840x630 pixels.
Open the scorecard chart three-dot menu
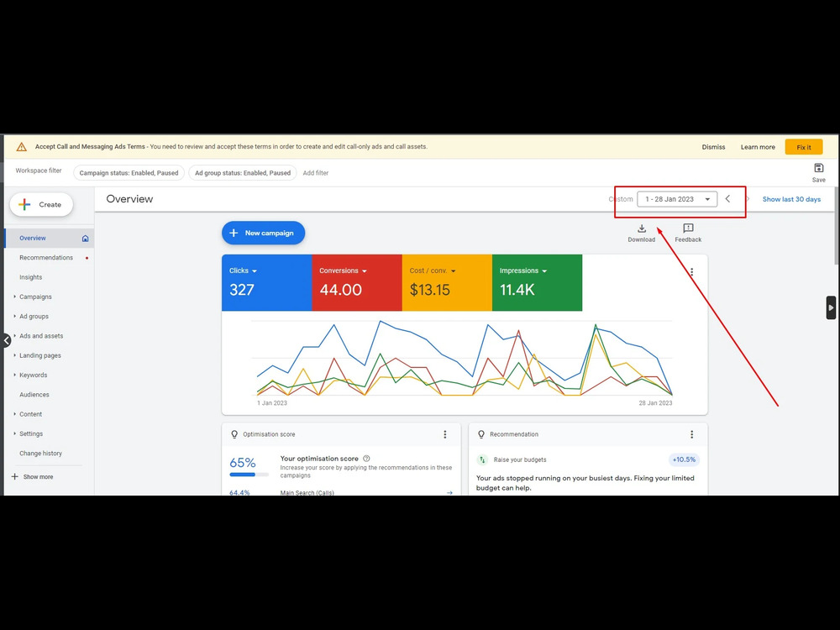click(691, 272)
